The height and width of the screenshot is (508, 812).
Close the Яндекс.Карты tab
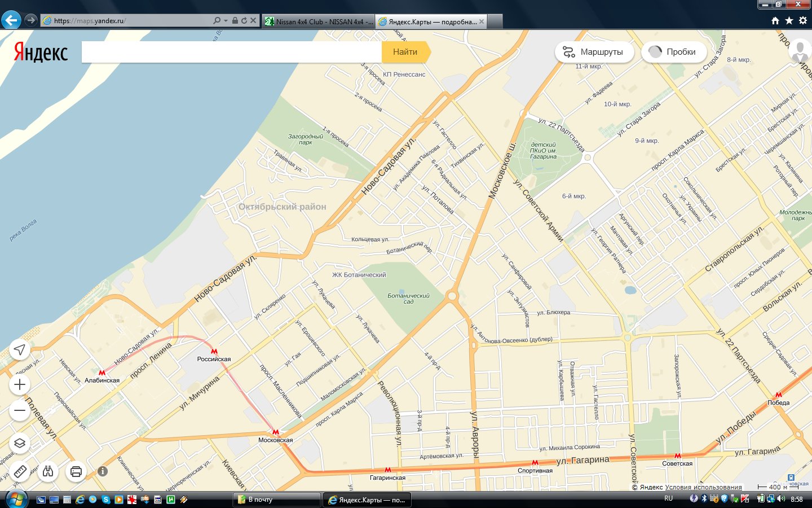[x=482, y=21]
